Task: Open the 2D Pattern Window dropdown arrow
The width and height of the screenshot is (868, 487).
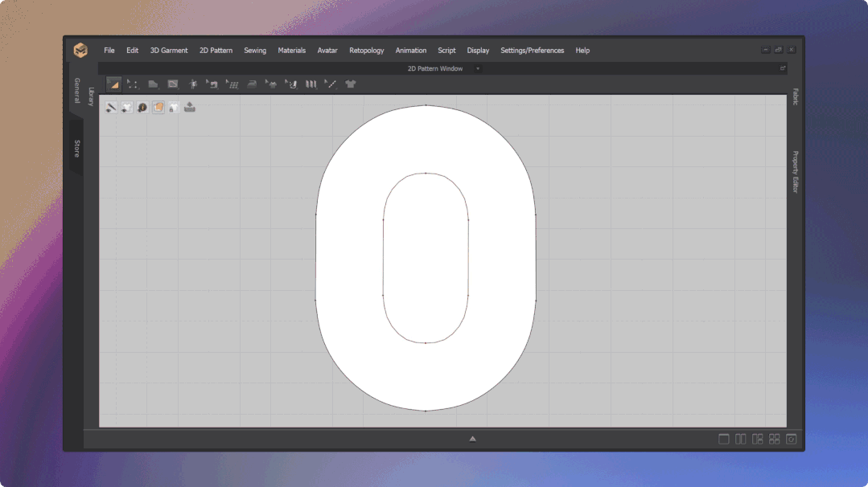Action: (x=478, y=69)
